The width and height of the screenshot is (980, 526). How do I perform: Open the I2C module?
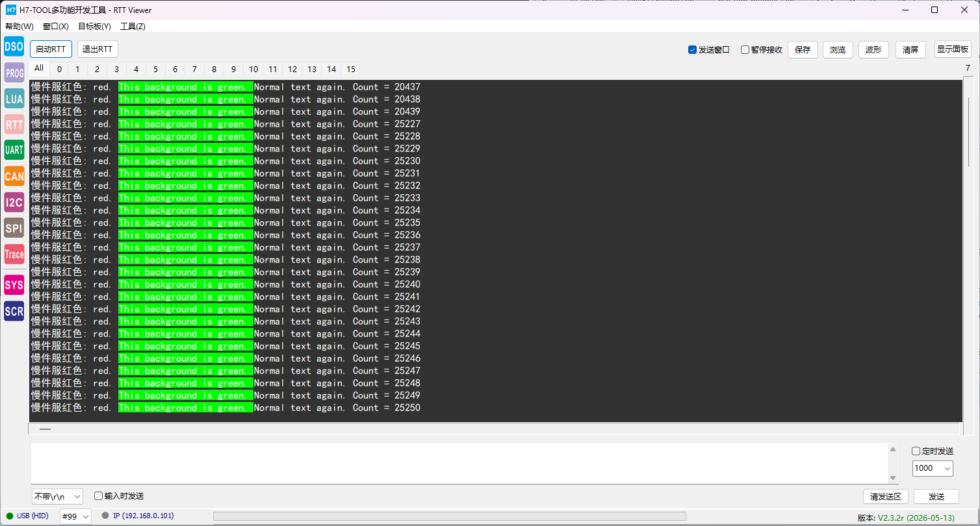click(x=14, y=202)
